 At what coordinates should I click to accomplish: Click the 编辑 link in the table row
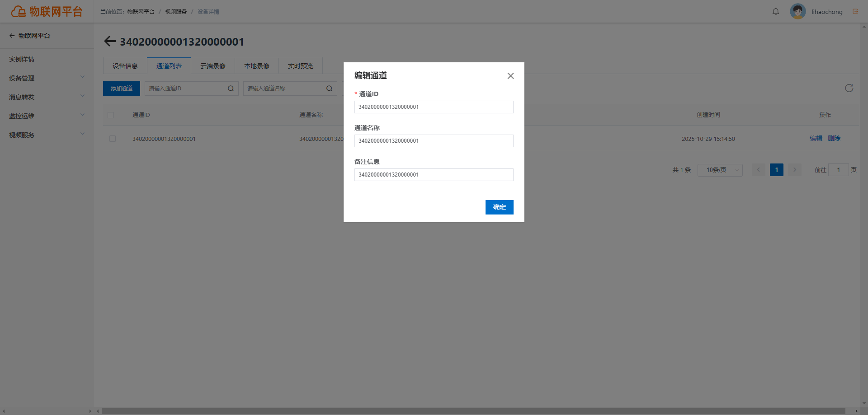tap(816, 139)
